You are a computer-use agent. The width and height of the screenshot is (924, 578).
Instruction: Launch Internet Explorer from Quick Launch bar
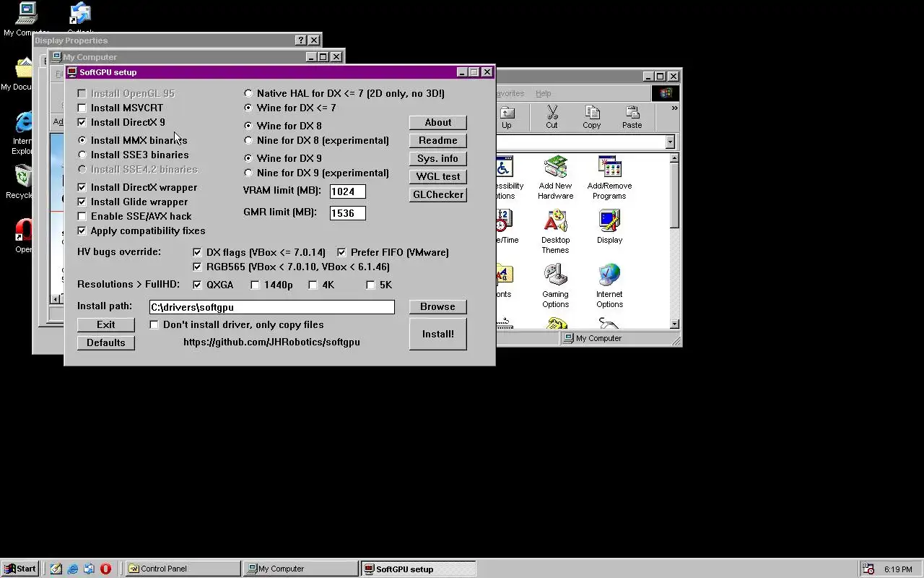click(73, 569)
